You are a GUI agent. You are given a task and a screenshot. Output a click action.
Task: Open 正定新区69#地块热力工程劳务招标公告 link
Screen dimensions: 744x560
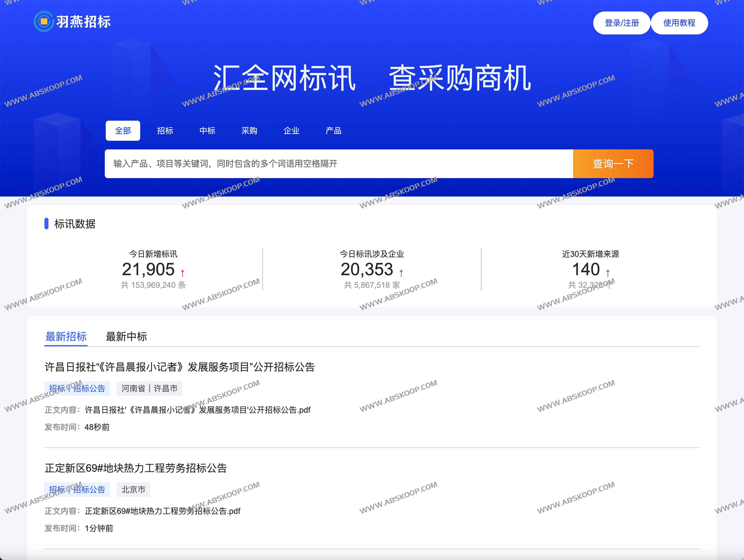click(136, 468)
